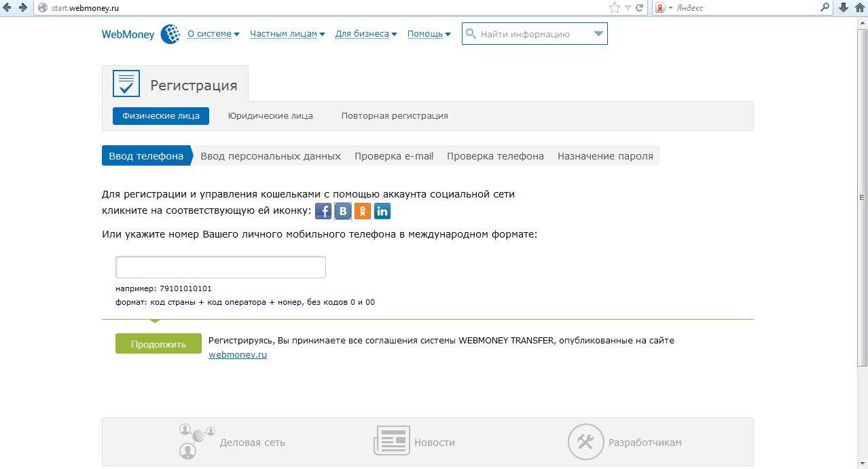The height and width of the screenshot is (469, 868).
Task: Click the Регистрация checklist icon
Action: (126, 84)
